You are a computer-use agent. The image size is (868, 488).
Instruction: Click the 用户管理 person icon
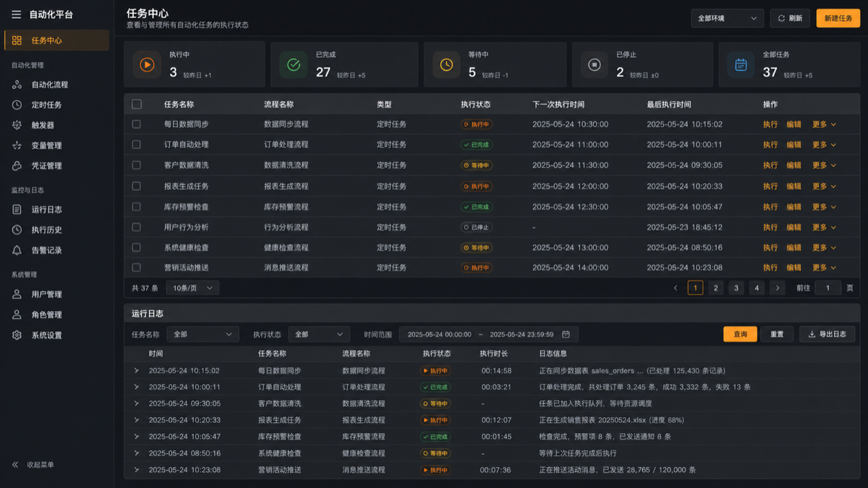pos(17,294)
